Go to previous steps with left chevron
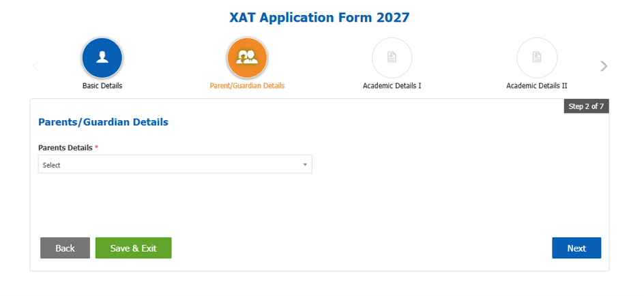Viewport: 644px width, 296px height. [x=35, y=66]
